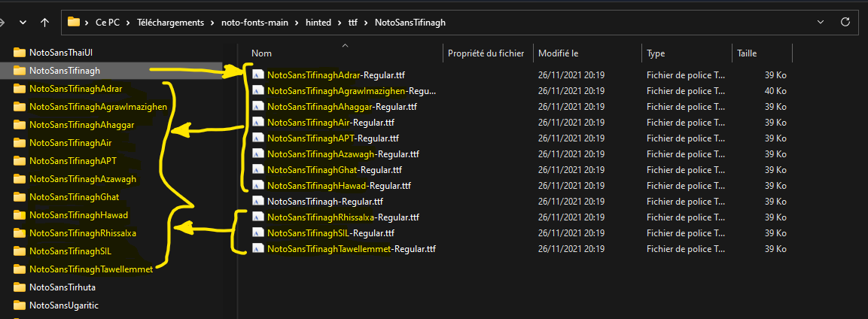
Task: Select NotoSansTirhuta folder in tree
Action: 63,287
